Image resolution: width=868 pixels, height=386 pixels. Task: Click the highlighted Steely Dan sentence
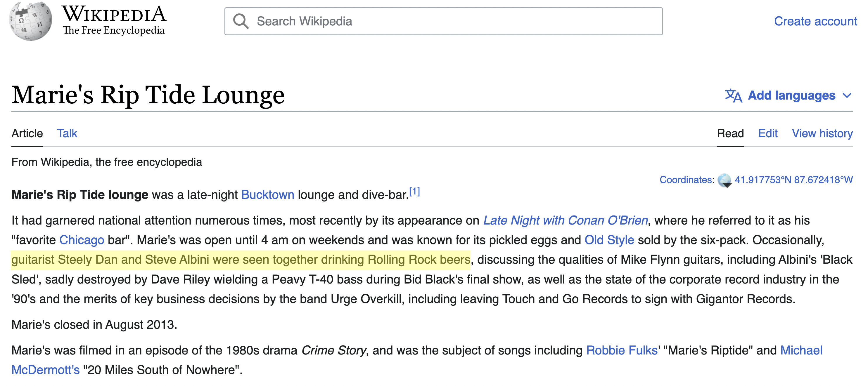[241, 260]
